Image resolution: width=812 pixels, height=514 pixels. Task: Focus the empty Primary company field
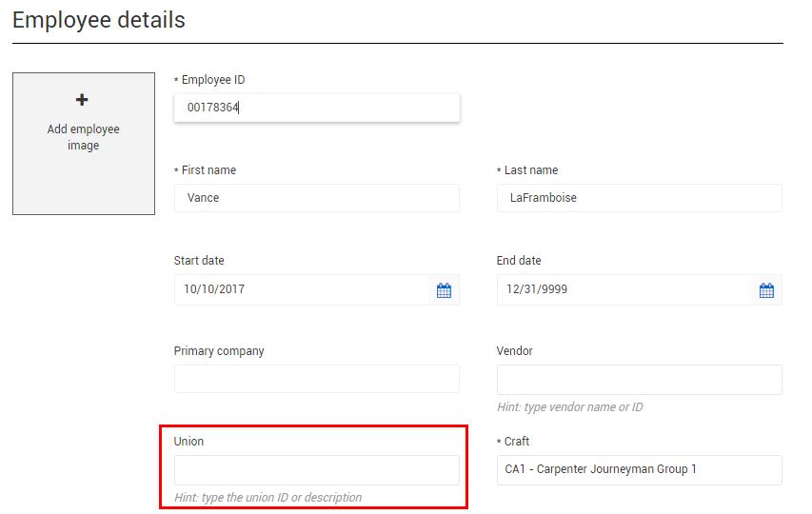point(316,379)
